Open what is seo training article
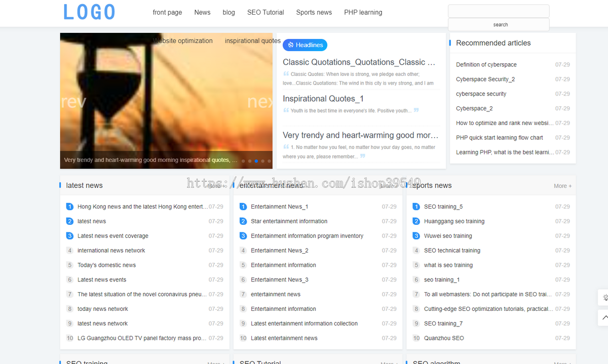This screenshot has height=364, width=608. pos(448,265)
